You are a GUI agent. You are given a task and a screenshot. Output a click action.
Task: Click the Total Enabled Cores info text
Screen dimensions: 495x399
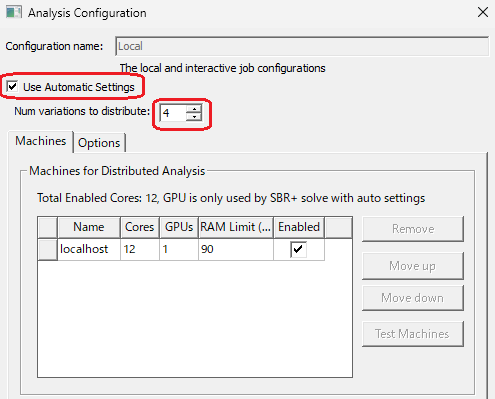pyautogui.click(x=231, y=198)
